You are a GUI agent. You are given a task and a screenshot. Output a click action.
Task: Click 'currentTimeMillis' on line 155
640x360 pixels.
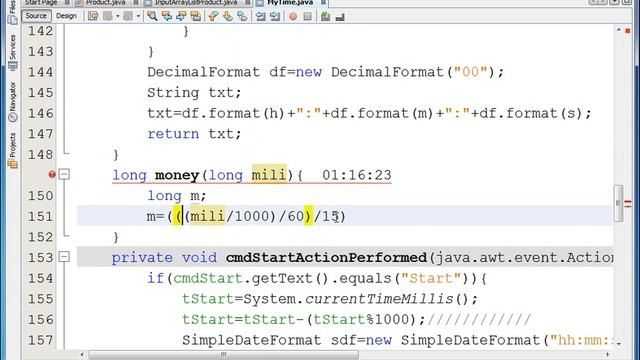click(379, 299)
